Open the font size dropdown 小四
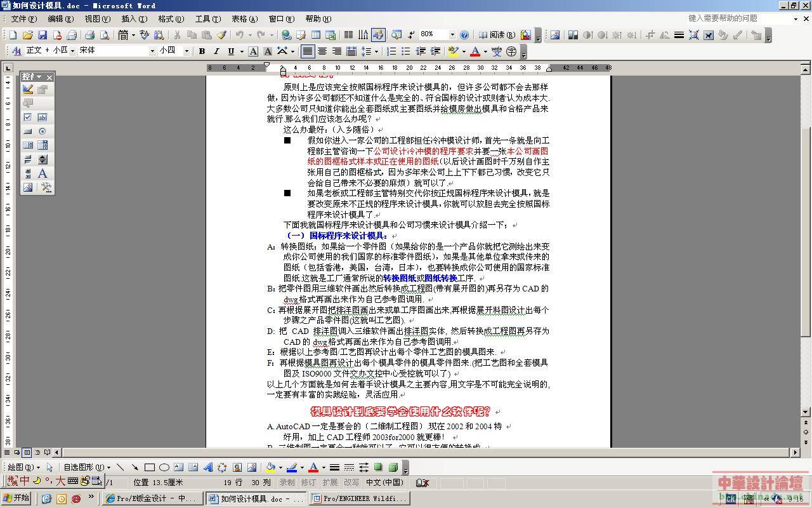 187,51
